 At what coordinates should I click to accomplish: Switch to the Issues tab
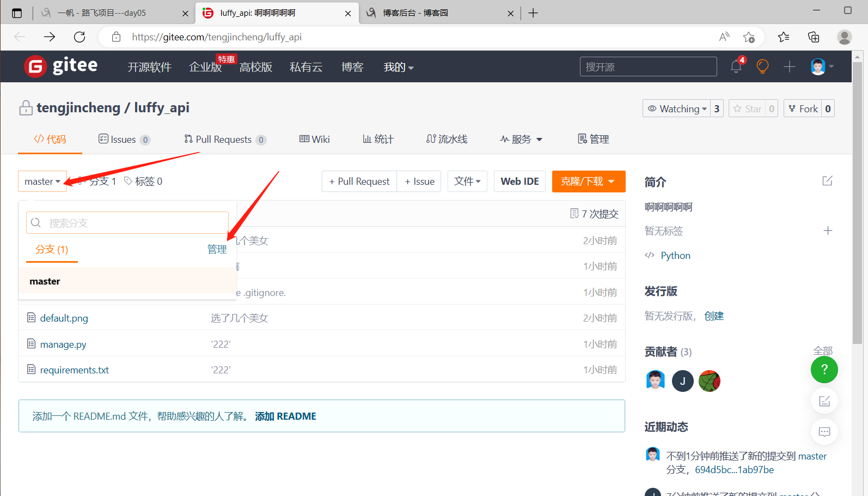point(124,140)
